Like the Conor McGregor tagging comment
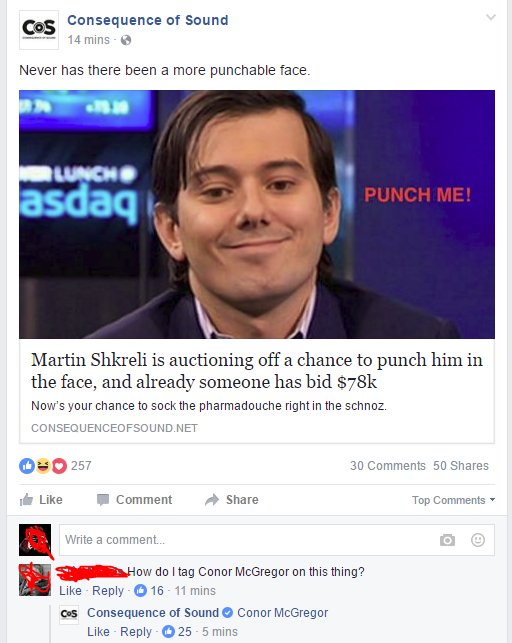This screenshot has width=512, height=643. [70, 591]
